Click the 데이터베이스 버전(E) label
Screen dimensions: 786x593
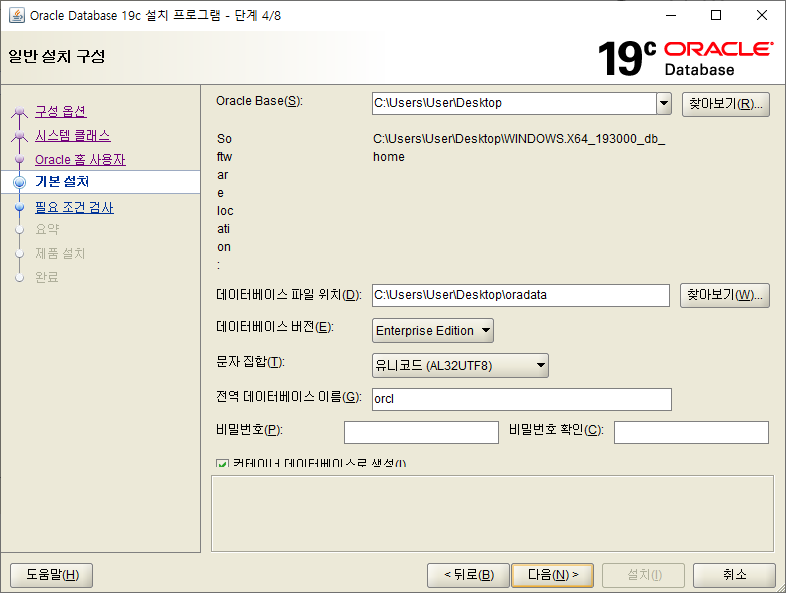tap(275, 327)
